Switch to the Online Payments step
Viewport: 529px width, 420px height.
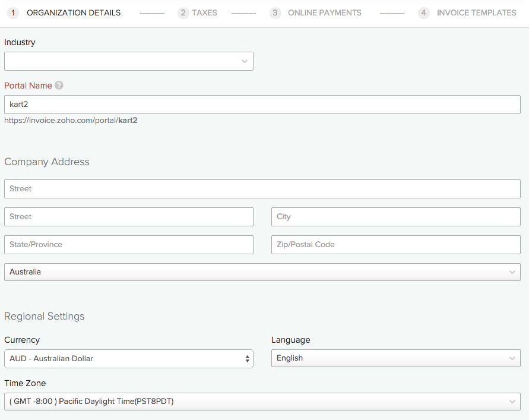(x=324, y=12)
